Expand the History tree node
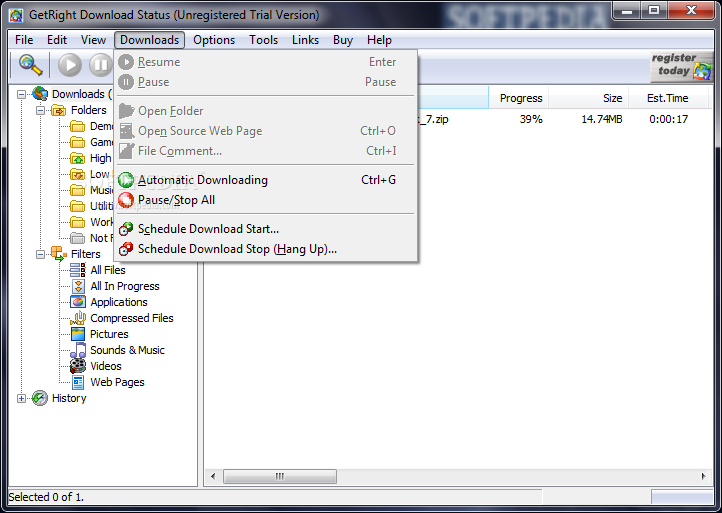Image resolution: width=722 pixels, height=513 pixels. (x=21, y=398)
